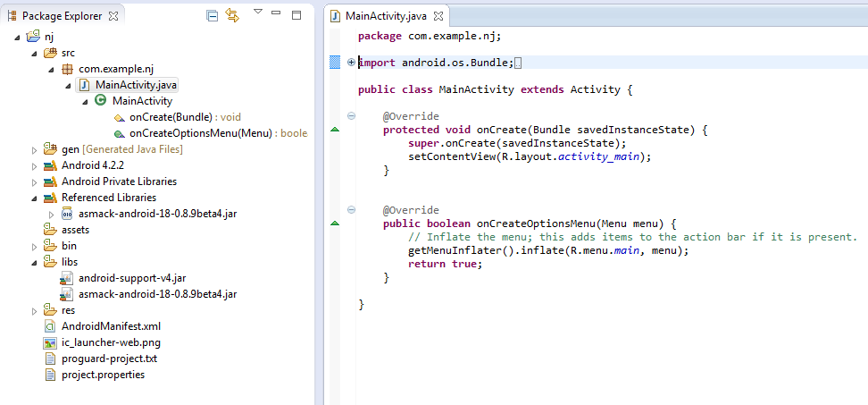Maximize the Package Explorer view
The image size is (868, 405).
click(x=296, y=15)
